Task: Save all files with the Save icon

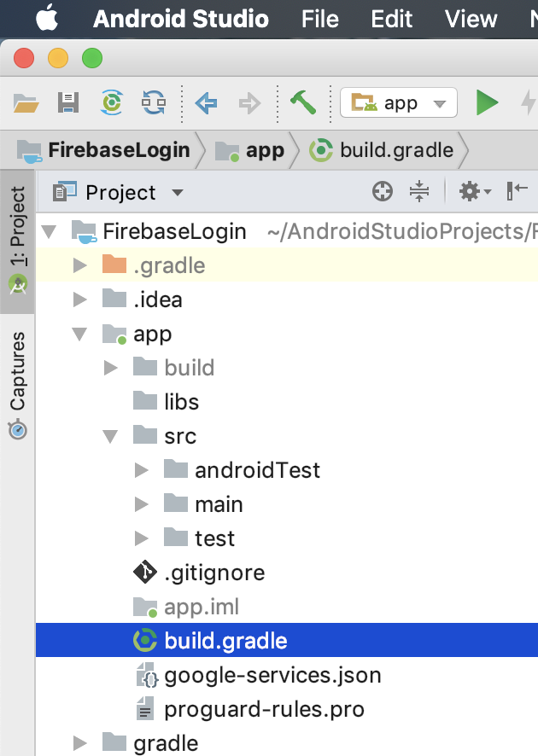Action: (68, 102)
